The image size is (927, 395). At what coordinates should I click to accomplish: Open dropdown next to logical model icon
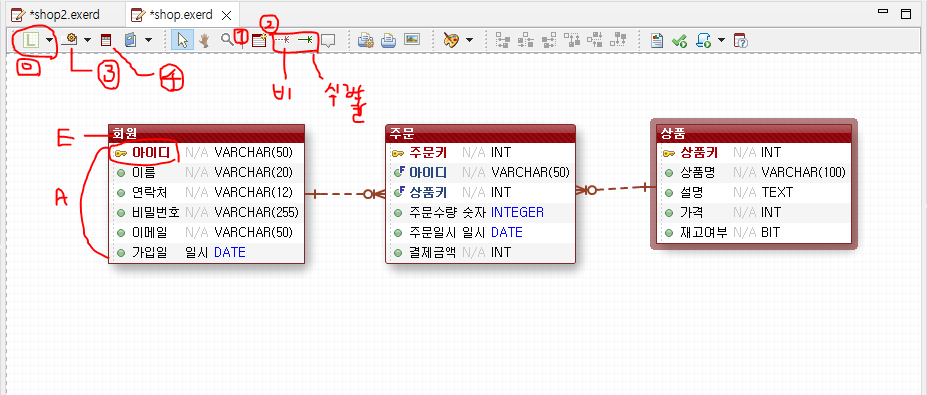[x=49, y=40]
